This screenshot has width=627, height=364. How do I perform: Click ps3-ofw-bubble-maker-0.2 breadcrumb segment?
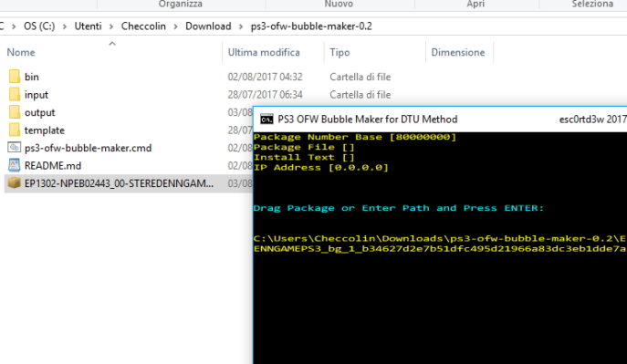pyautogui.click(x=311, y=26)
